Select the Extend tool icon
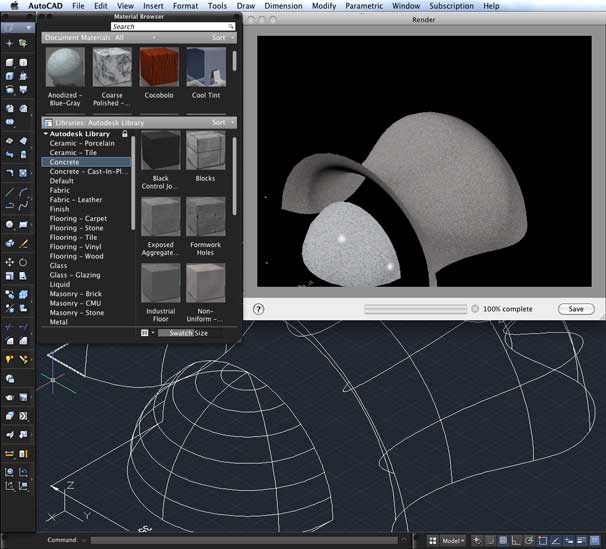 [23, 327]
